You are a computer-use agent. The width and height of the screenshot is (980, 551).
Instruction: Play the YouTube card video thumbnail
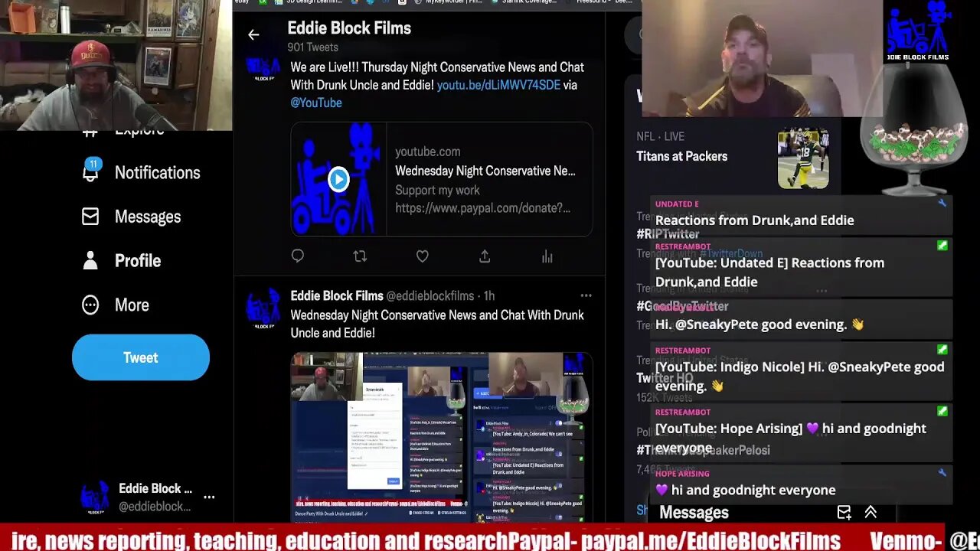pyautogui.click(x=338, y=179)
